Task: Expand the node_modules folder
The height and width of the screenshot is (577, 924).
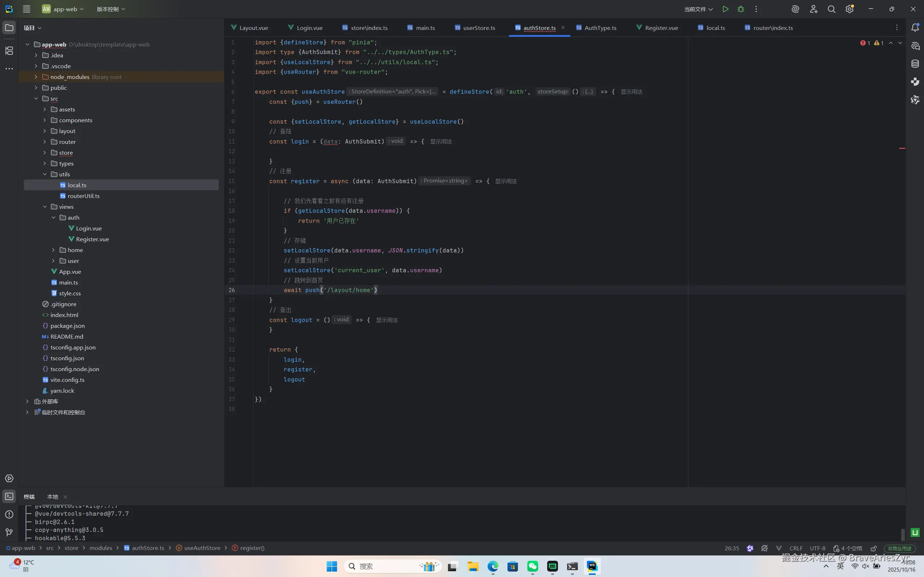Action: coord(36,77)
